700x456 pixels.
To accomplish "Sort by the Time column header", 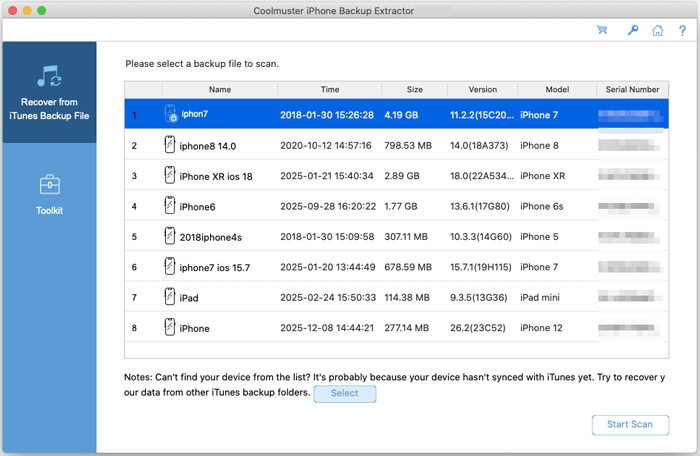I will tap(329, 89).
